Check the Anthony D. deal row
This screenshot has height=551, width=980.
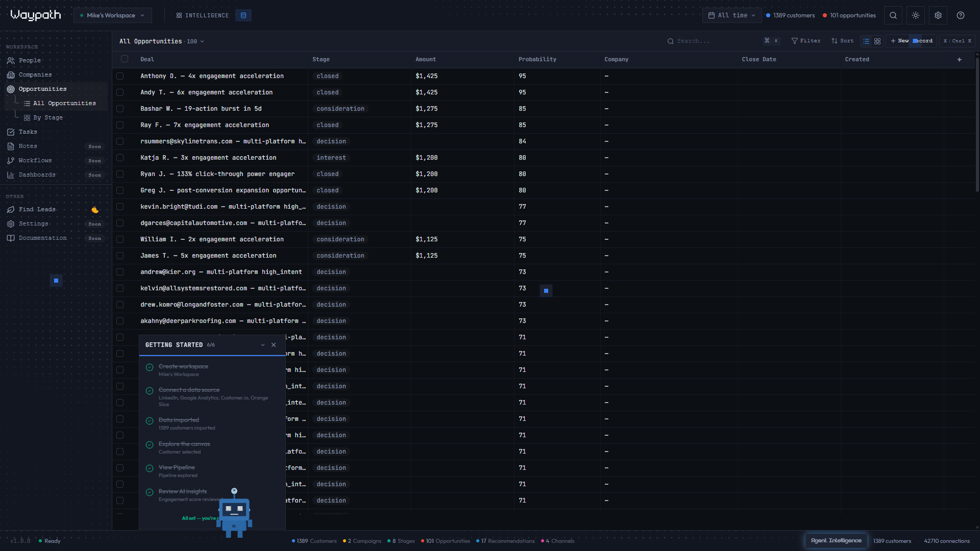point(120,76)
